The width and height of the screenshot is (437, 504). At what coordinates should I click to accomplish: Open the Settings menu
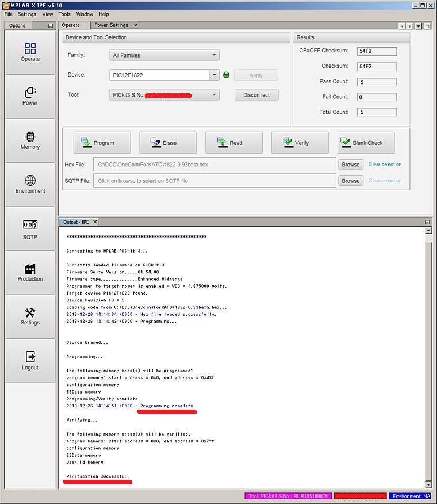click(x=26, y=14)
